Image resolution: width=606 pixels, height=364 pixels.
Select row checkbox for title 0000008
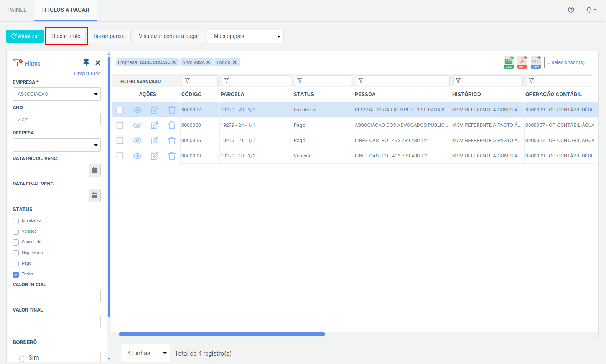120,125
